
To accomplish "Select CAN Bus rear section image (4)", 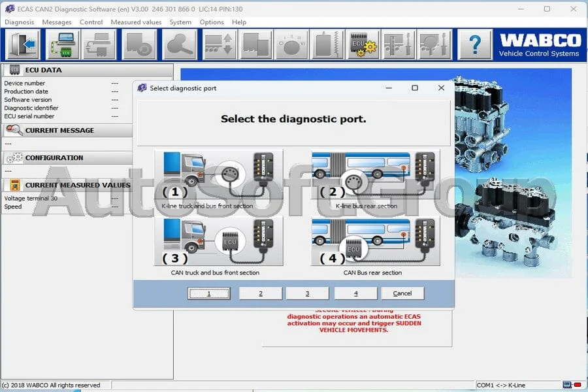I will (x=376, y=241).
